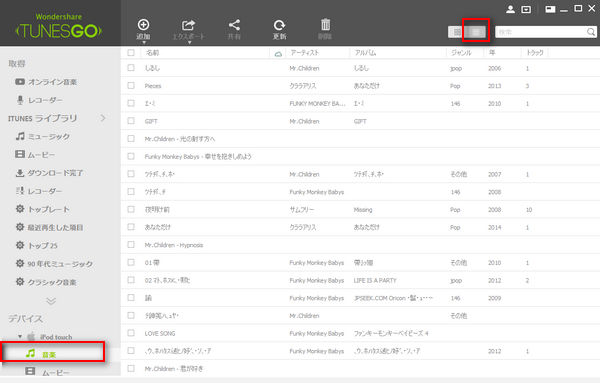The width and height of the screenshot is (600, 383).
Task: Sort by Track (トラック) column header
Action: (x=535, y=53)
